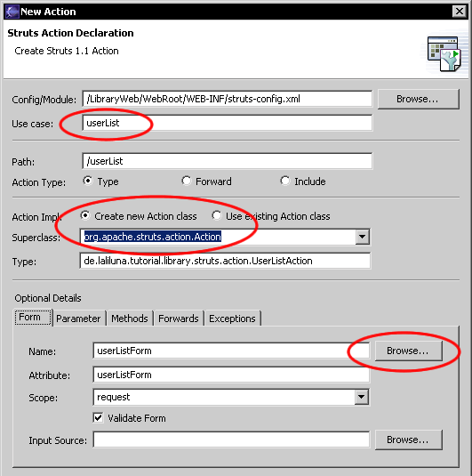Open the Scope dropdown arrow
Screen dimensions: 472x476
(361, 397)
